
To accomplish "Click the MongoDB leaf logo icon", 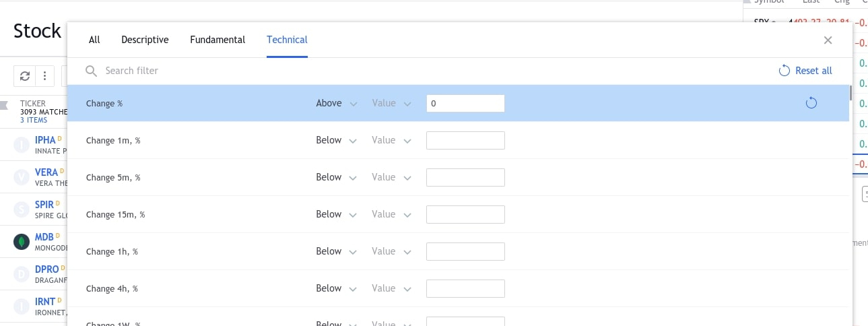I will pyautogui.click(x=22, y=241).
